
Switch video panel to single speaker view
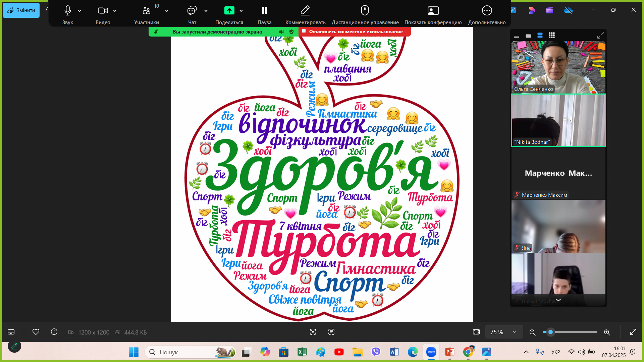click(528, 36)
